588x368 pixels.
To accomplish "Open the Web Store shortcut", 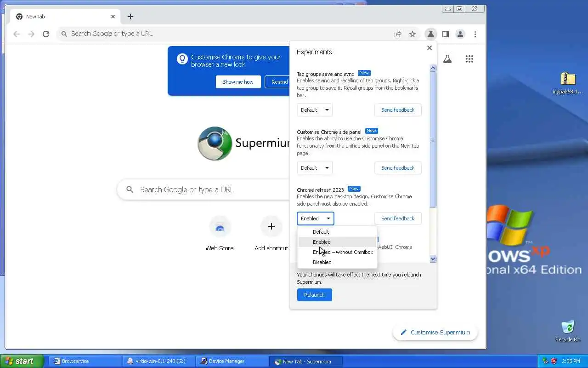I will [220, 234].
